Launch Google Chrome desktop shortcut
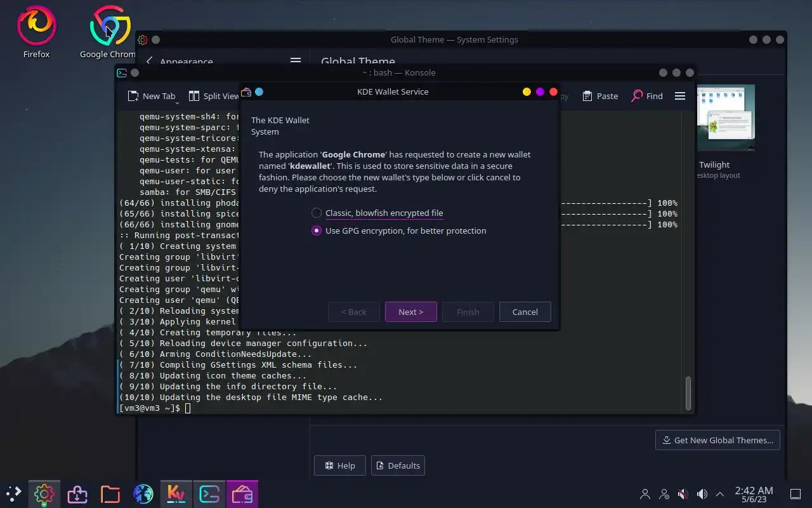The height and width of the screenshot is (508, 812). pos(109,32)
